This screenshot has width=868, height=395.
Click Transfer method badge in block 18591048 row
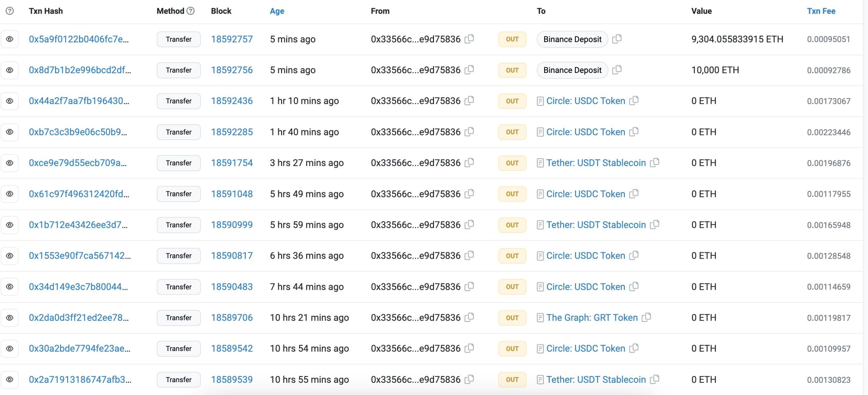[x=179, y=194]
